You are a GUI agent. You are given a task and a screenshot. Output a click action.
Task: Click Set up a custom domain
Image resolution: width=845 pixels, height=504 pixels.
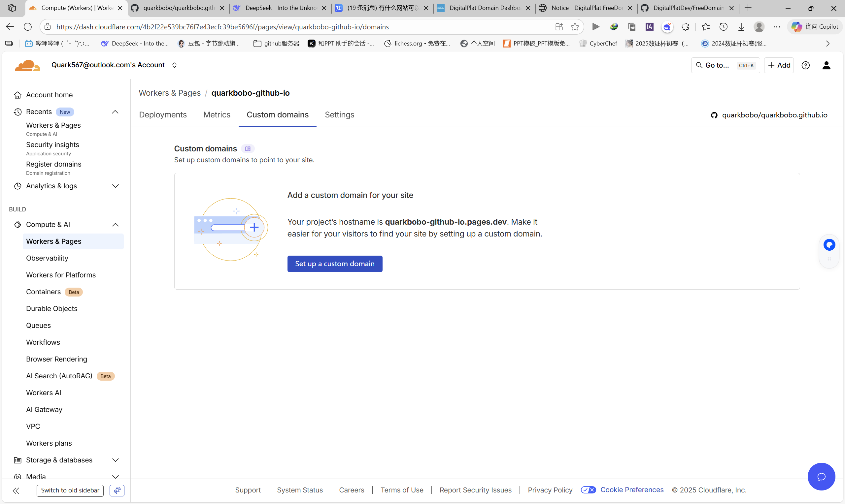335,264
